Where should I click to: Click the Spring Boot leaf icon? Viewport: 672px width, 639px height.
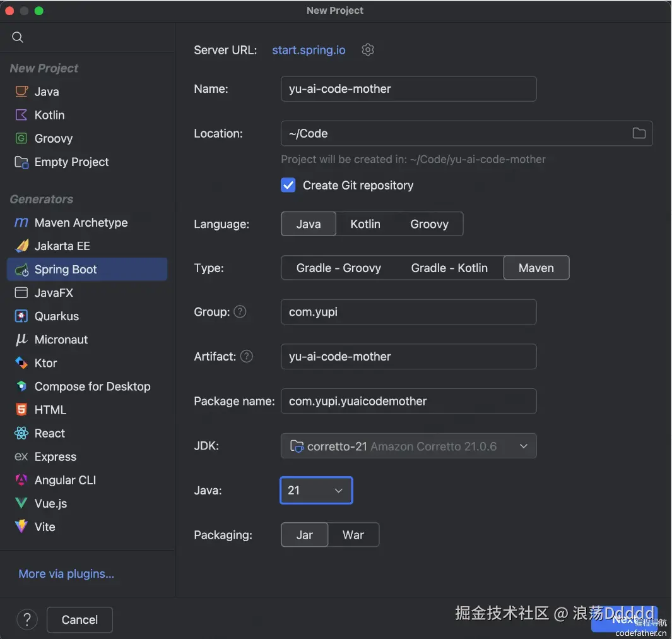coord(21,270)
